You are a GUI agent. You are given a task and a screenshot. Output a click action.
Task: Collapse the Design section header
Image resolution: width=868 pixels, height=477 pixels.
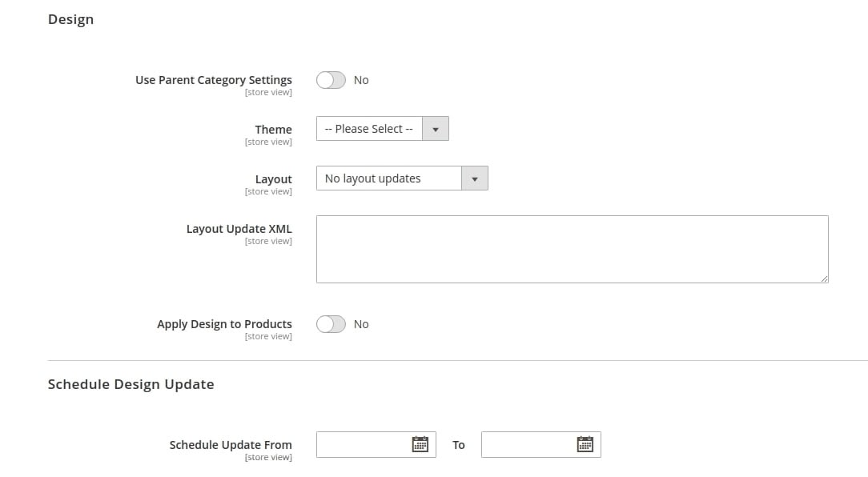point(70,19)
